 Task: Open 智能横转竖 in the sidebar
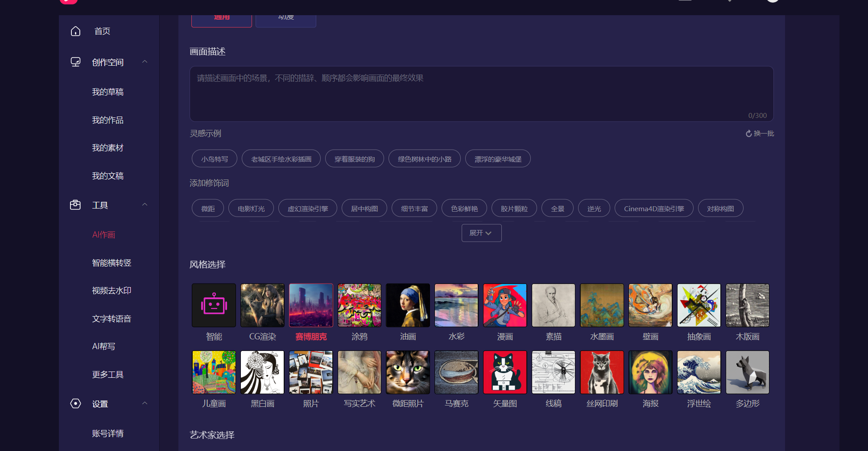112,263
